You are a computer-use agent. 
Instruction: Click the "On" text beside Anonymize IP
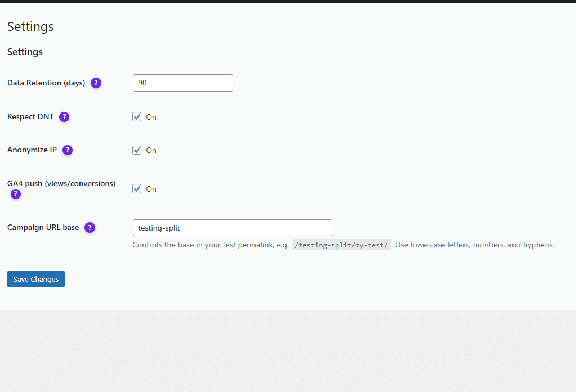coord(151,150)
